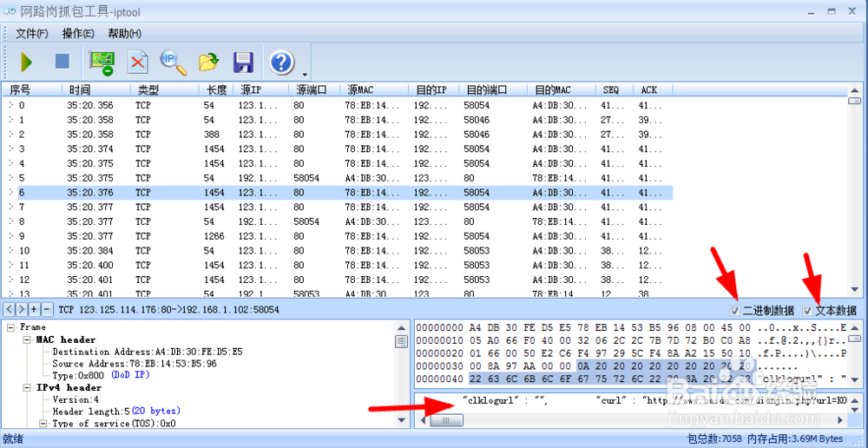The width and height of the screenshot is (868, 448).
Task: Collapse the Frame tree node
Action: pos(11,327)
